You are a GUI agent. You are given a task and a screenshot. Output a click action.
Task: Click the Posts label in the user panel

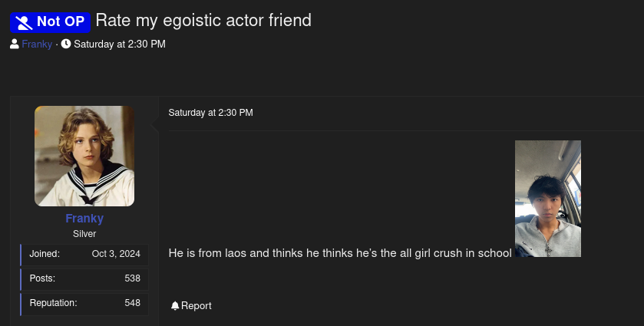(42, 278)
